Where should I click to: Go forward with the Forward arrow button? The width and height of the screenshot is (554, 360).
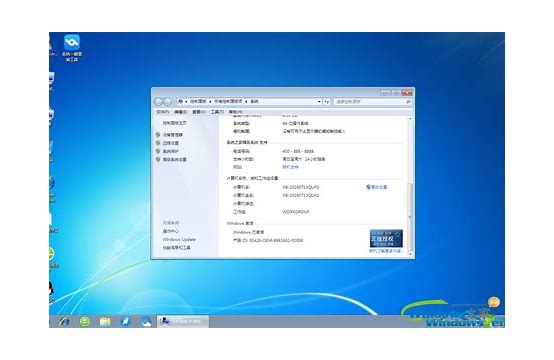point(167,102)
